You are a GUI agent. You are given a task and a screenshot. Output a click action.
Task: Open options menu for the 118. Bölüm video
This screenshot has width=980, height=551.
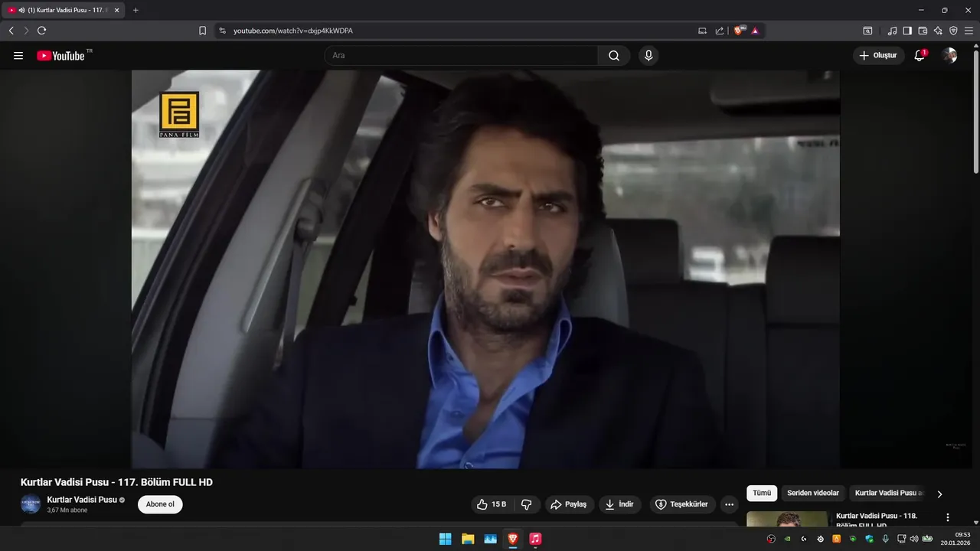pyautogui.click(x=948, y=517)
